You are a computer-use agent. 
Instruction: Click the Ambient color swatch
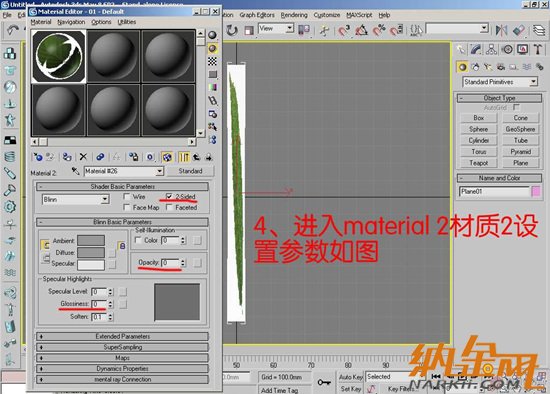[x=91, y=241]
